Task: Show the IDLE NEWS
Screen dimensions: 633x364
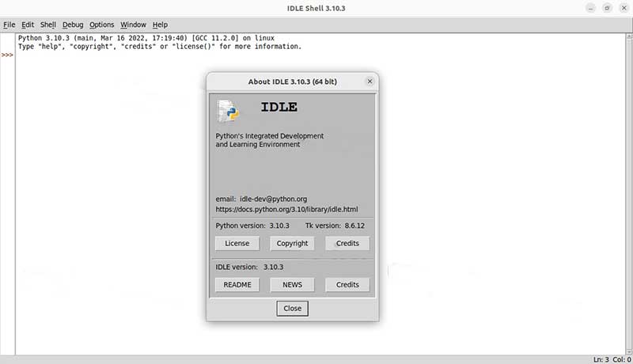Action: pos(292,285)
